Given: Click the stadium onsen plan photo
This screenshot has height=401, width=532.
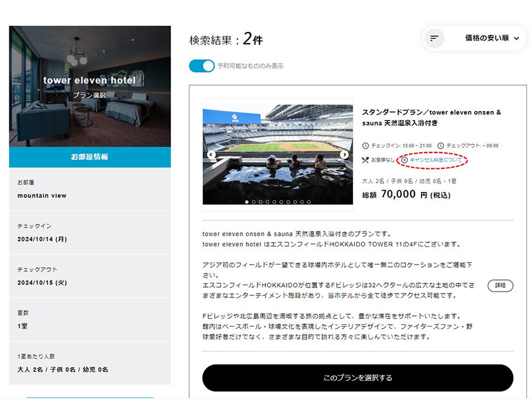Looking at the screenshot, I should (x=278, y=154).
